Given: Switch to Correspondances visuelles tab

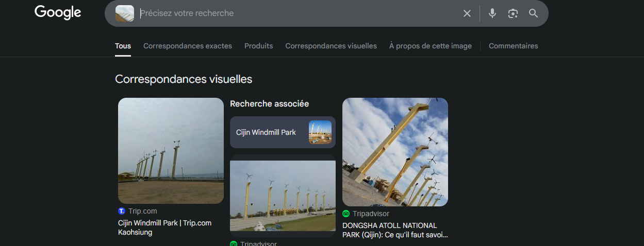Looking at the screenshot, I should (x=331, y=46).
